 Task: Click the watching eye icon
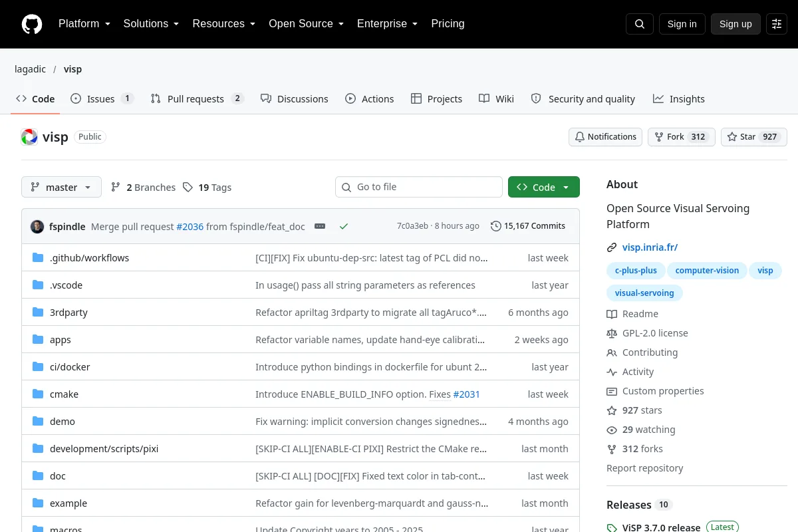[612, 430]
